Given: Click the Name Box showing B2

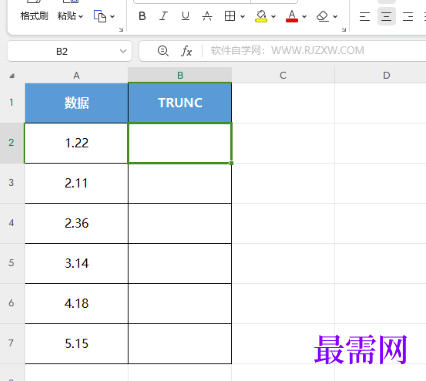Looking at the screenshot, I should point(62,51).
